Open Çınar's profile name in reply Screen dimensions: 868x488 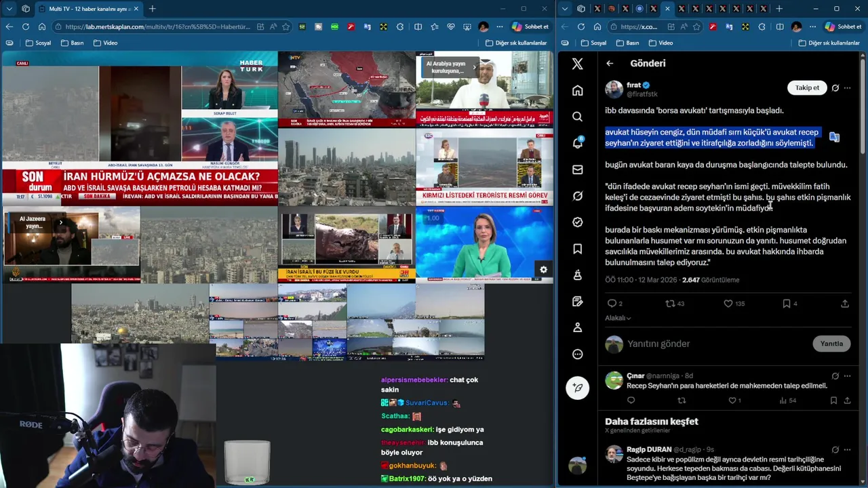point(635,375)
